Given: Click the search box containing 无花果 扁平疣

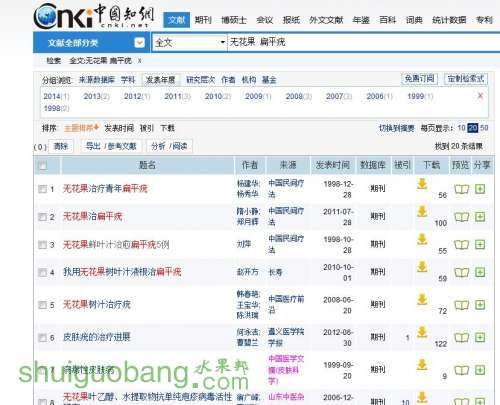Looking at the screenshot, I should coord(363,42).
